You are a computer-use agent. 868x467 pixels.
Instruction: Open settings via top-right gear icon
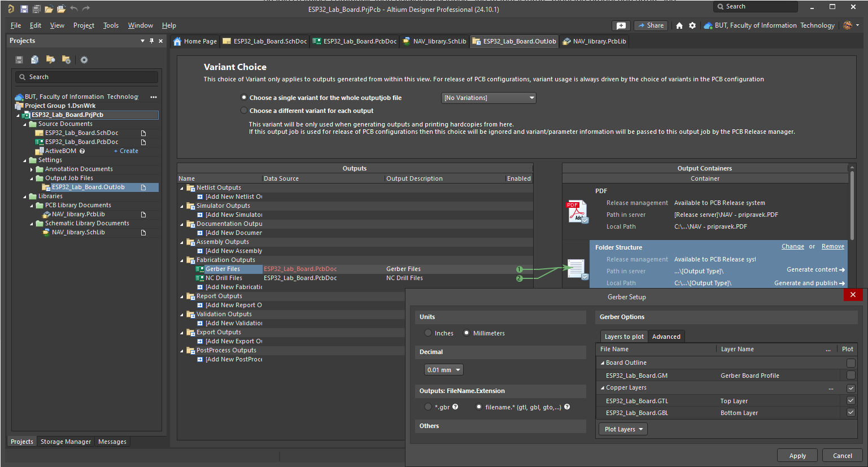[692, 25]
